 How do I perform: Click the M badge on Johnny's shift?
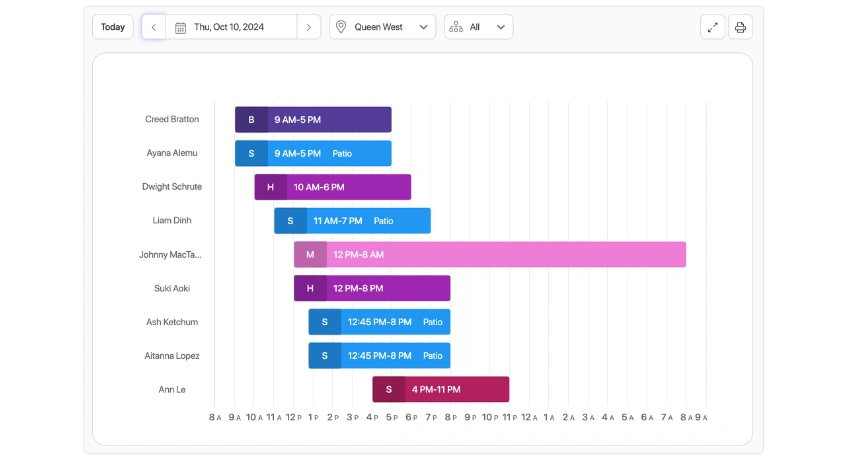pyautogui.click(x=310, y=255)
